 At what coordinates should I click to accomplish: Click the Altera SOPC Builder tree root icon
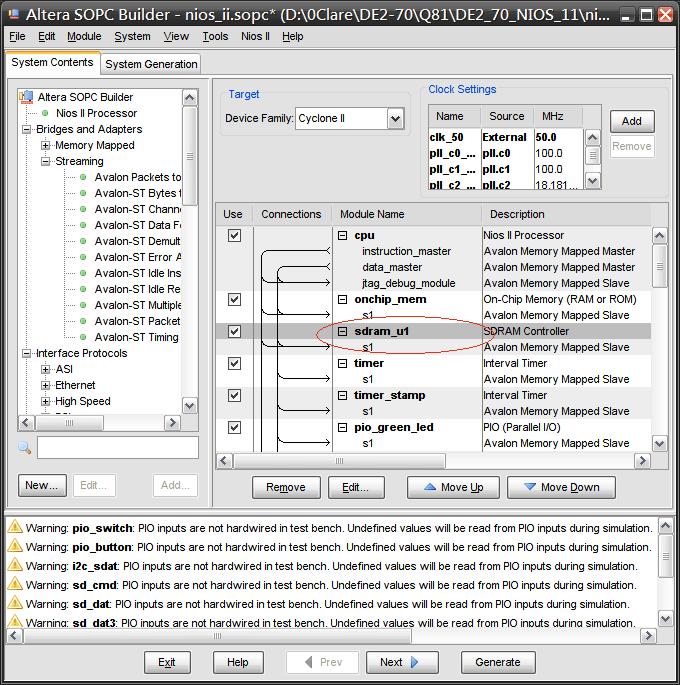pos(26,97)
